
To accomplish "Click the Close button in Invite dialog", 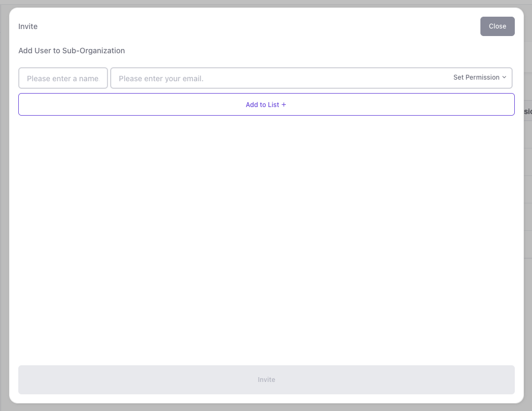I will [x=497, y=26].
